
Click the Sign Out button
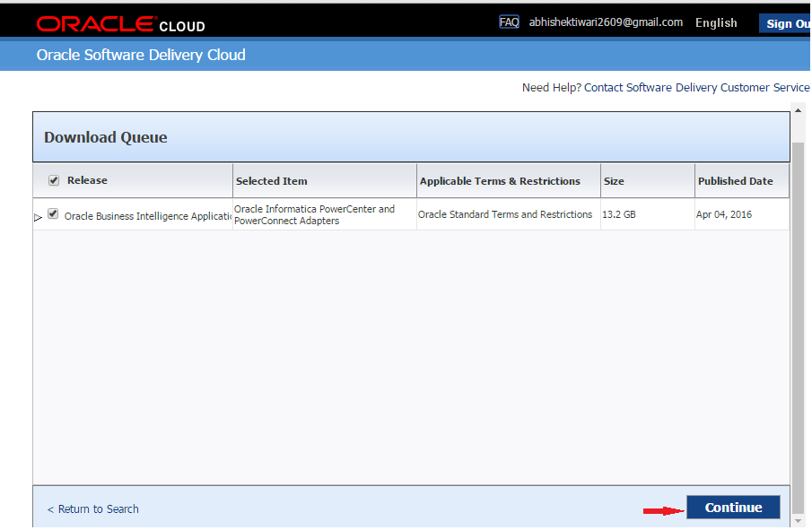pos(785,23)
